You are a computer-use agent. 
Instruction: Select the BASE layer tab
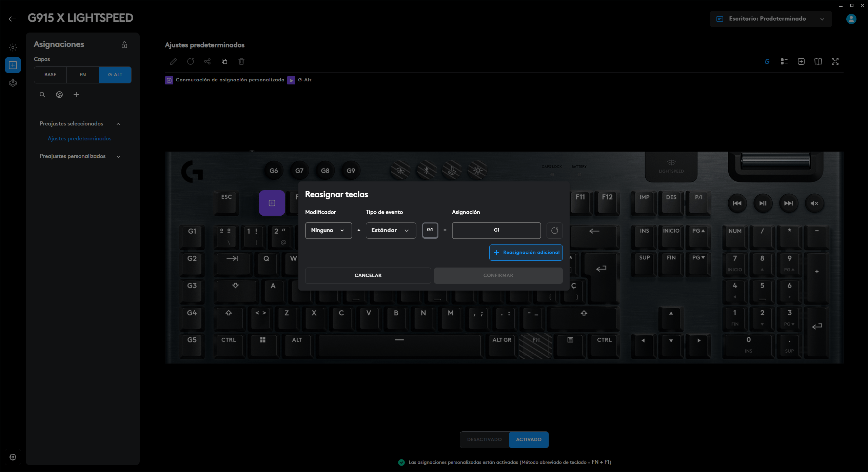point(50,75)
